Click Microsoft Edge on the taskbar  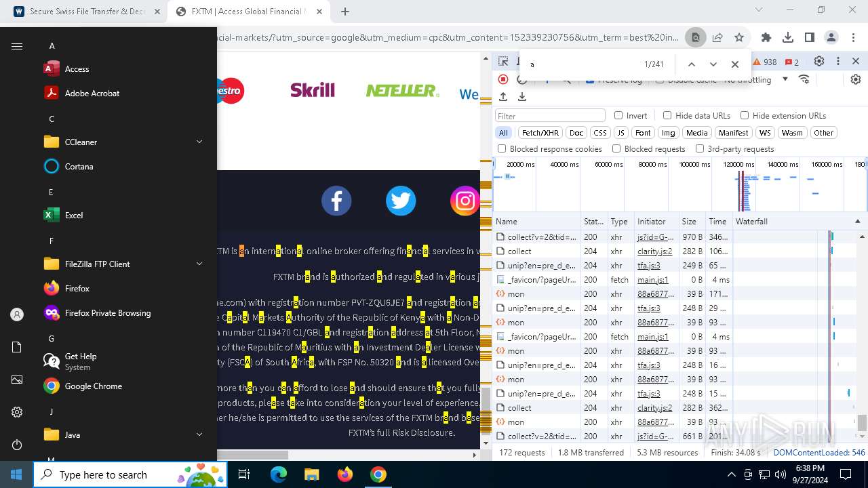pos(279,474)
